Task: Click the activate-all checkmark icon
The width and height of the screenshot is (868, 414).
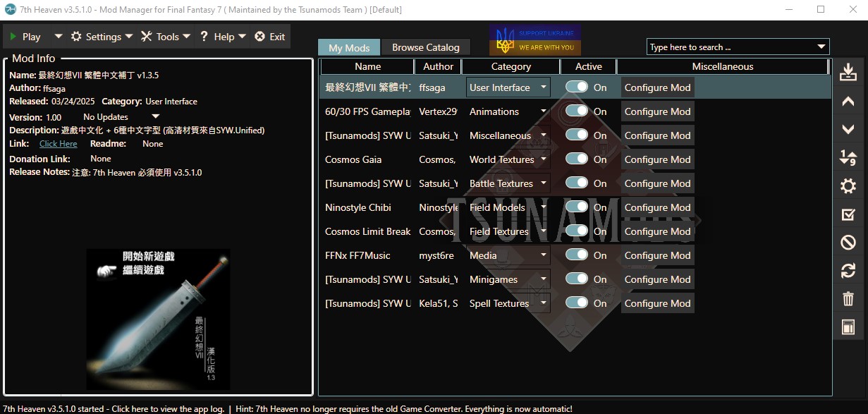Action: point(848,214)
